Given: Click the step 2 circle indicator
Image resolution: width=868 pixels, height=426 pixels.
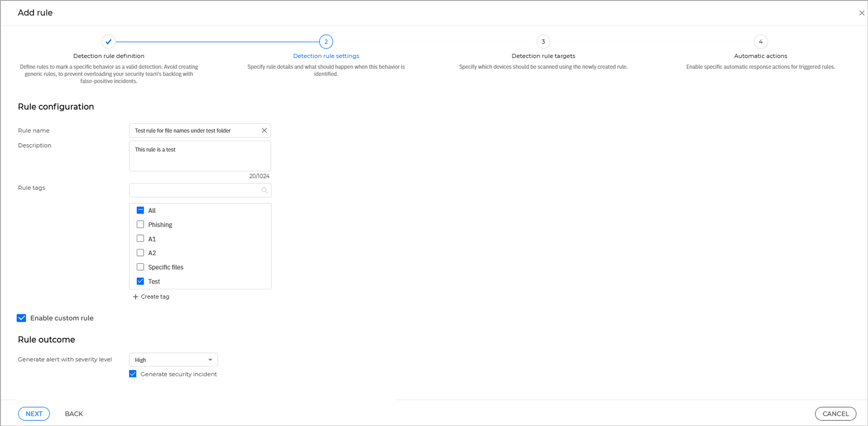Looking at the screenshot, I should coord(326,42).
